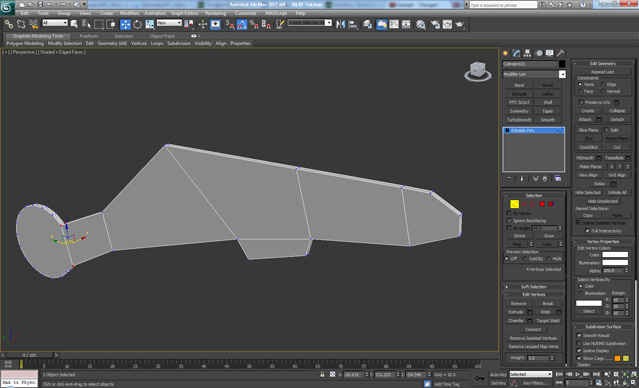Toggle the Angle Snap icon

pyautogui.click(x=242, y=24)
